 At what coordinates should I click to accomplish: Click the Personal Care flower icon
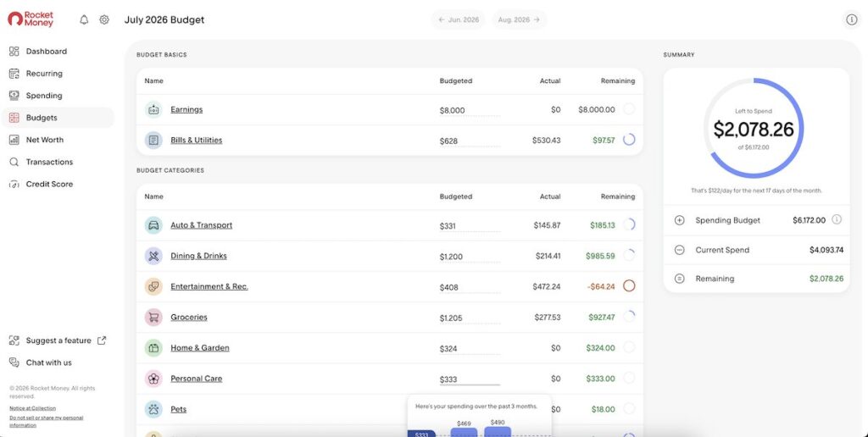(154, 379)
